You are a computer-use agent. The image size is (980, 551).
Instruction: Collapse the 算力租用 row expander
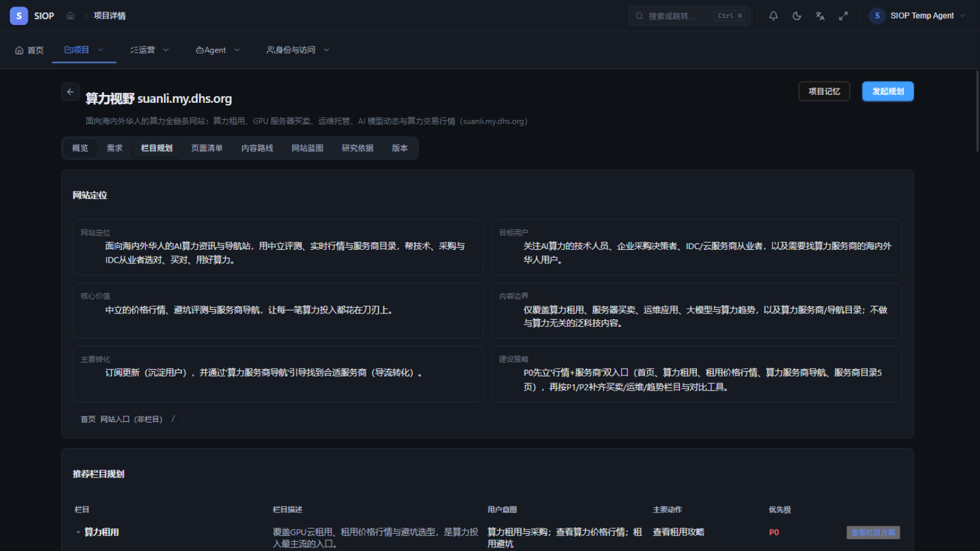78,533
